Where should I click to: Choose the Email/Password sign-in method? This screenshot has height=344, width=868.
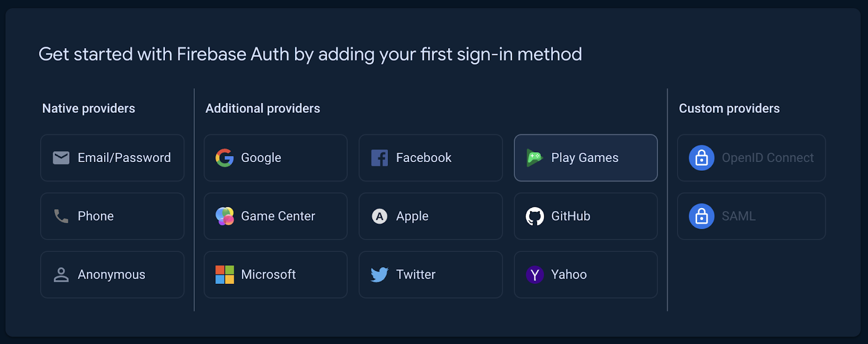112,158
